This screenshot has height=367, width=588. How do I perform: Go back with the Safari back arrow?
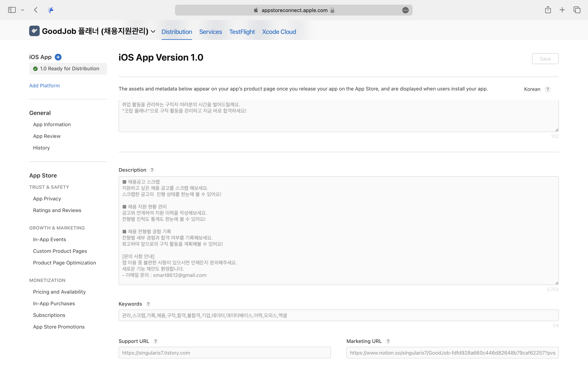pos(36,10)
